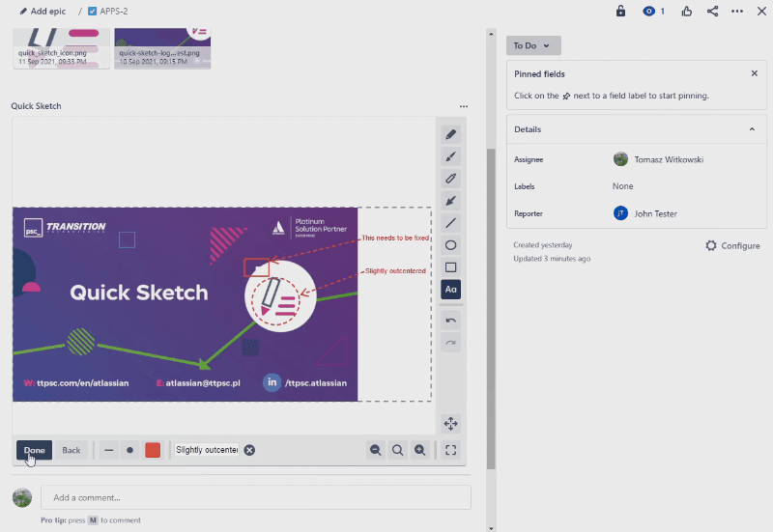Click the Done button
Screen dimensions: 773x532
tap(34, 450)
